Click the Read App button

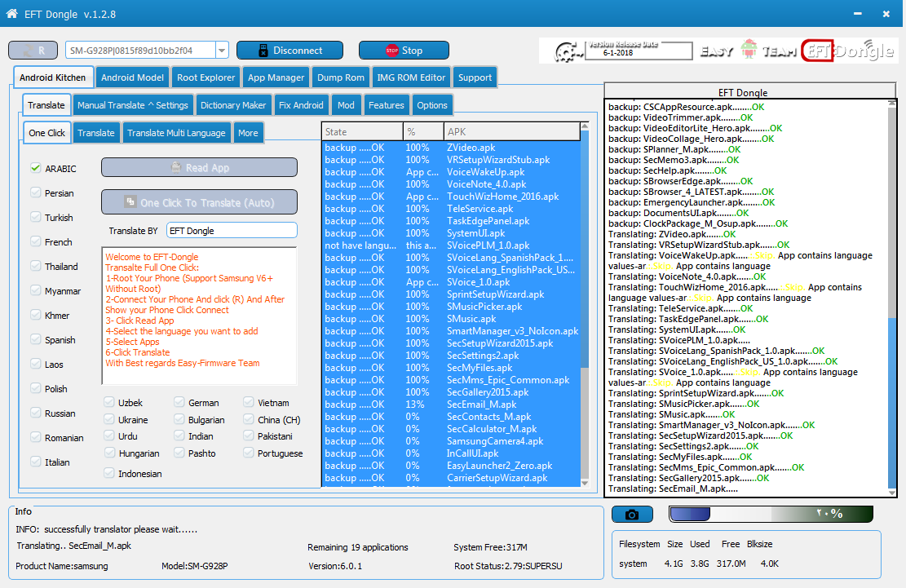(x=199, y=167)
